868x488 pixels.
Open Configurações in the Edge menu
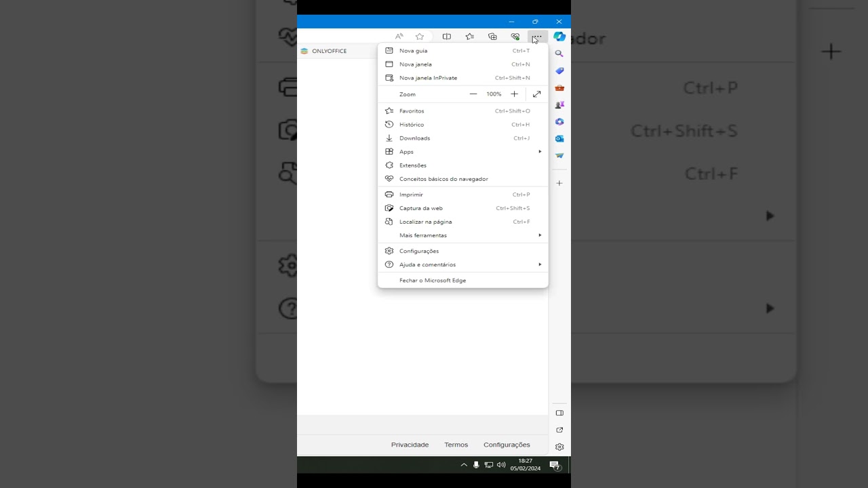tap(463, 251)
